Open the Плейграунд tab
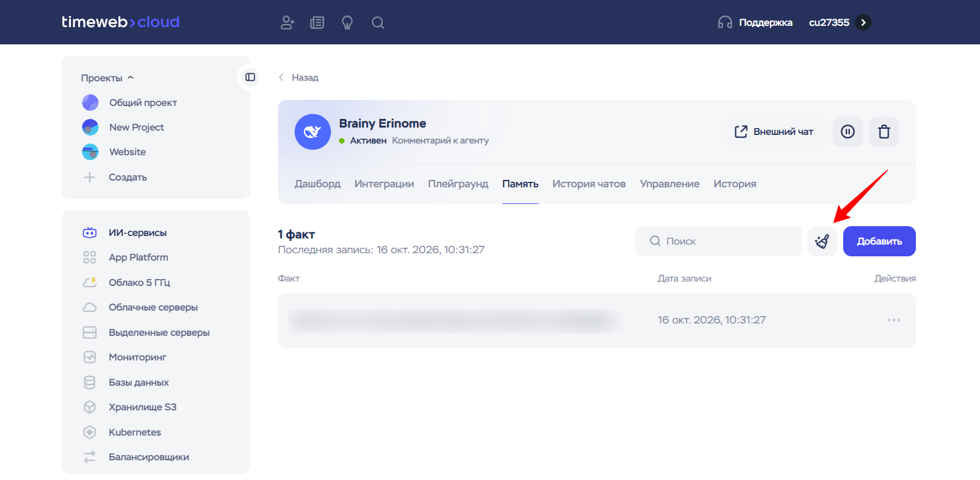The height and width of the screenshot is (480, 980). coord(458,184)
